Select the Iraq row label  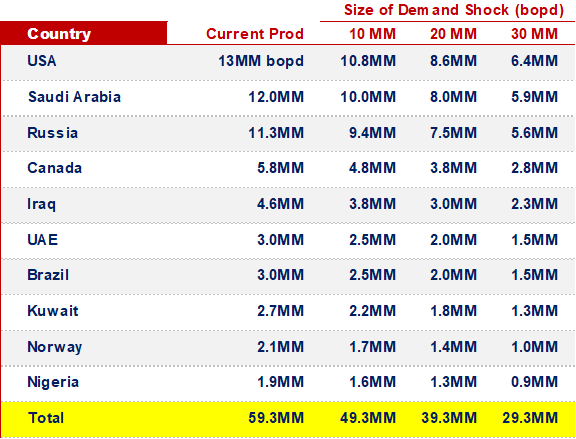[x=42, y=204]
